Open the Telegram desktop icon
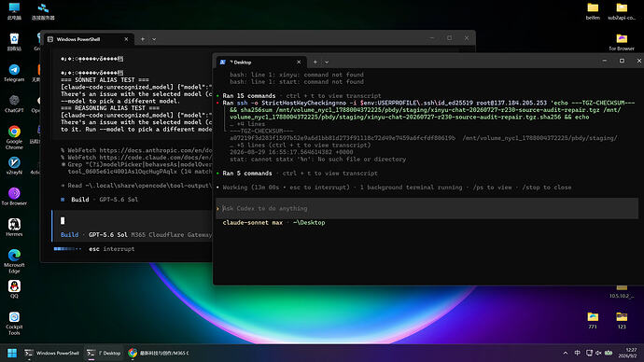644x362 pixels. coord(14,73)
